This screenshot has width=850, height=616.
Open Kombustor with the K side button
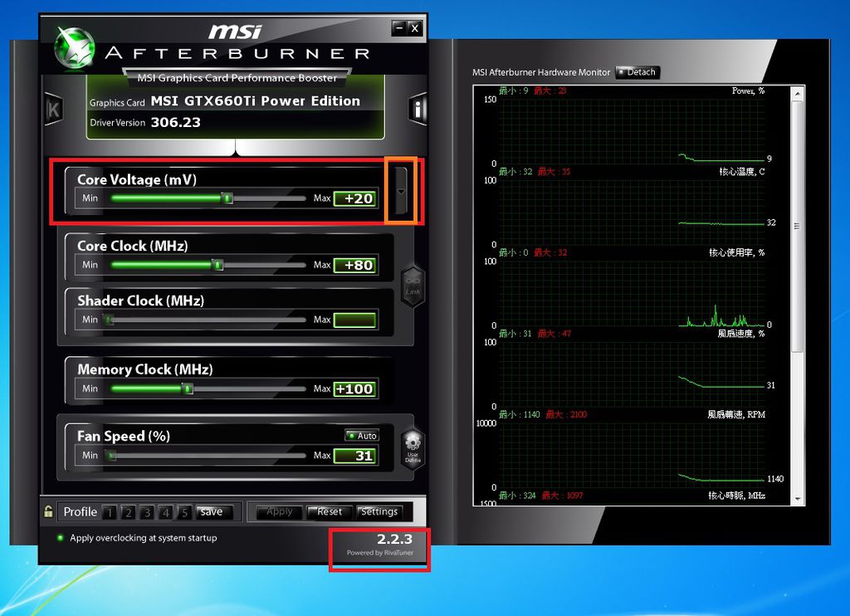point(53,110)
